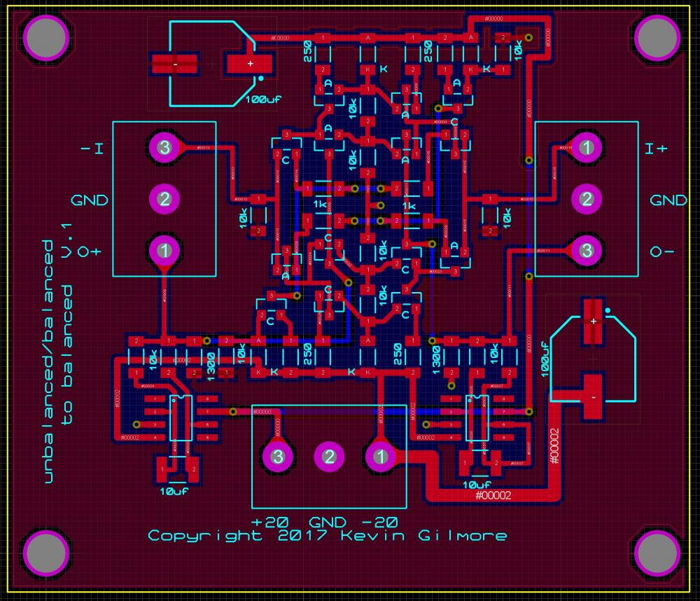Image resolution: width=700 pixels, height=601 pixels.
Task: Select the 'unbalanced/balanced' silkscreen text
Action: [49, 361]
